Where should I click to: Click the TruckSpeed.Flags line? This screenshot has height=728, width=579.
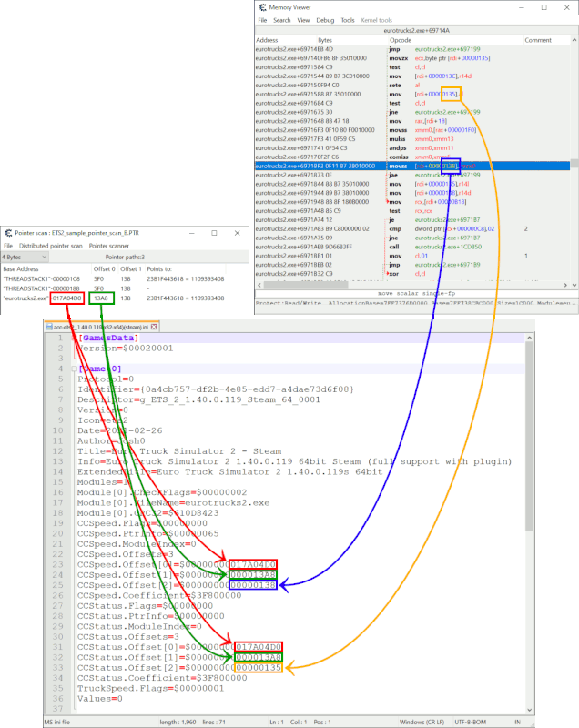[150, 688]
